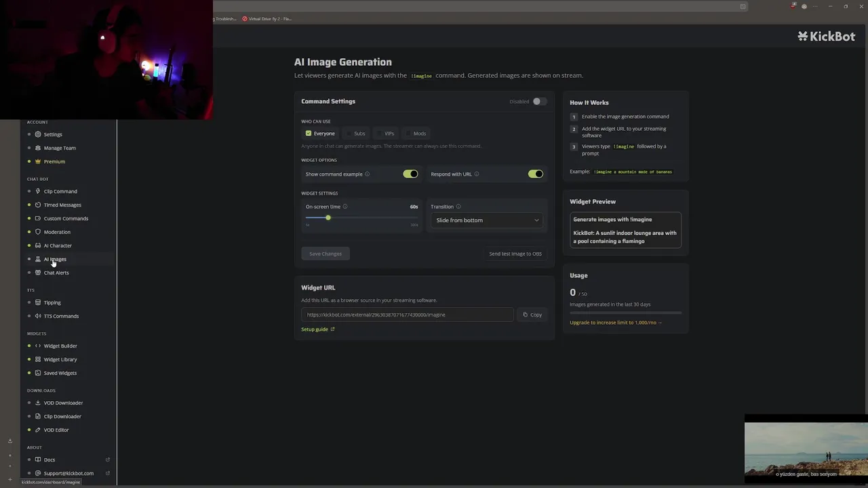Open the Slide from bottom transition dropdown

pyautogui.click(x=487, y=220)
